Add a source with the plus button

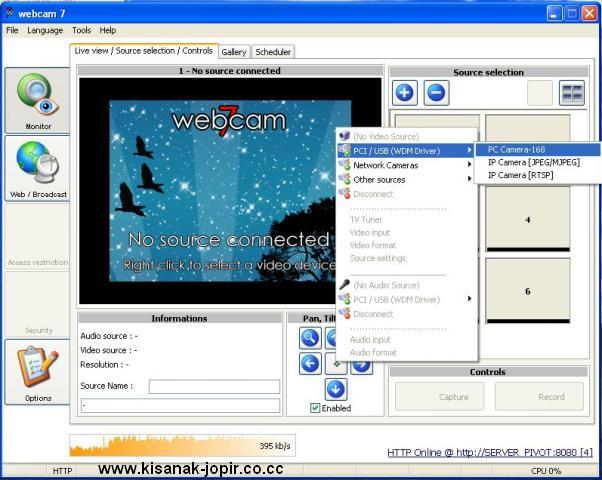(405, 93)
